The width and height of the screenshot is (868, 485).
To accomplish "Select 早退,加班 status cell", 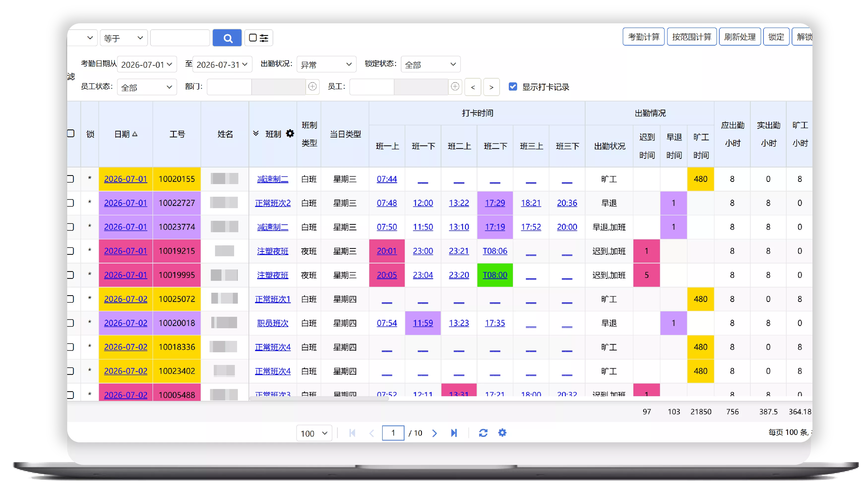I will click(x=609, y=227).
